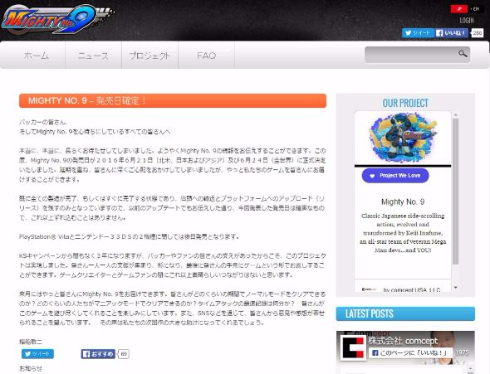Click the project widget scroll down arrow
This screenshot has height=374, width=490.
[x=456, y=287]
